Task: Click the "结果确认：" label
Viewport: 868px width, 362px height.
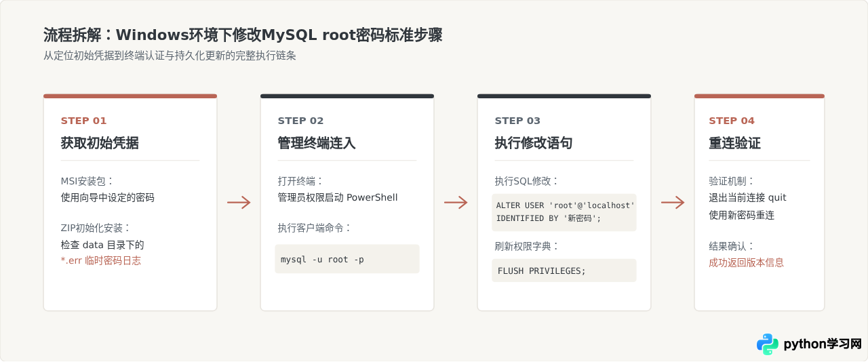Action: point(732,246)
